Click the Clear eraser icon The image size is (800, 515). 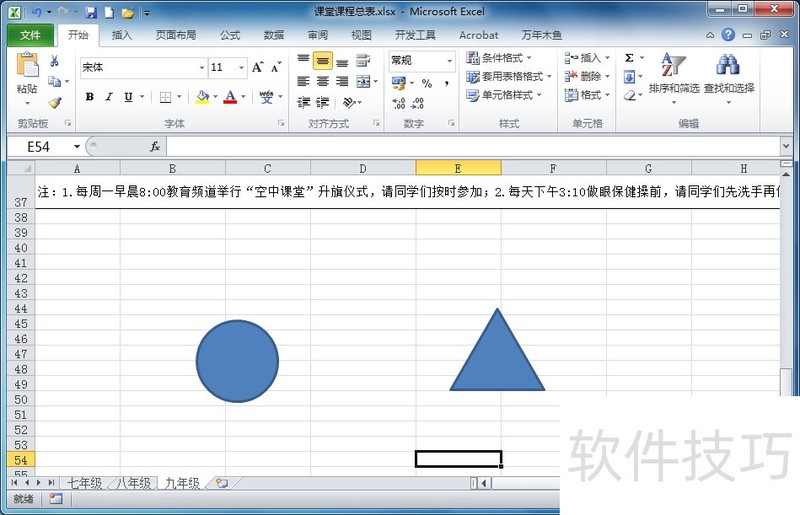630,95
